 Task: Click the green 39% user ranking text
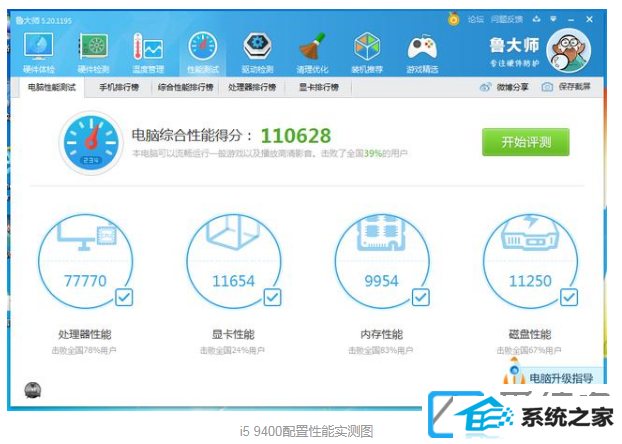[x=373, y=154]
